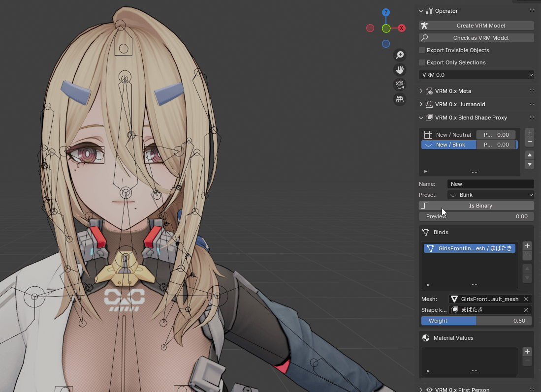Image resolution: width=541 pixels, height=392 pixels.
Task: Expand blend shape list filter triangle
Action: tap(426, 171)
